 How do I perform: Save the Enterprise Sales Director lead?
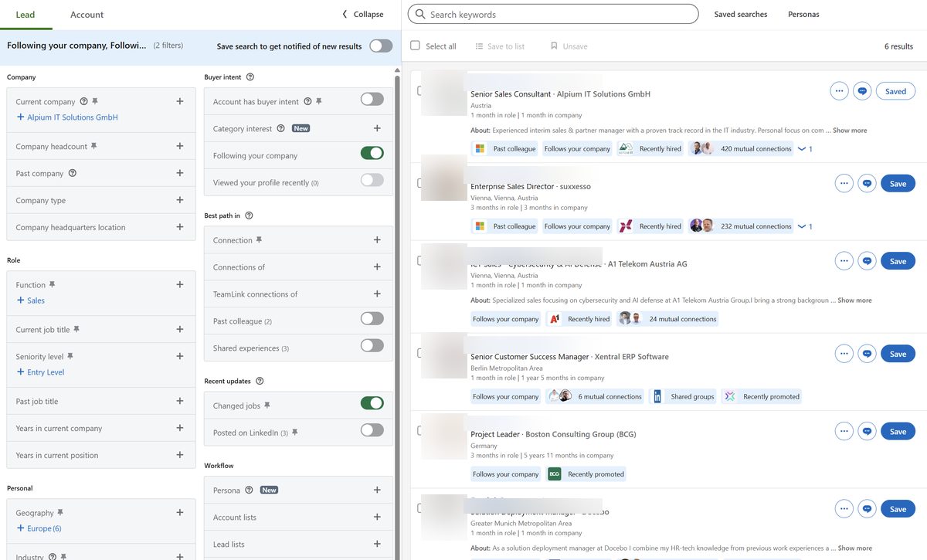click(x=897, y=183)
